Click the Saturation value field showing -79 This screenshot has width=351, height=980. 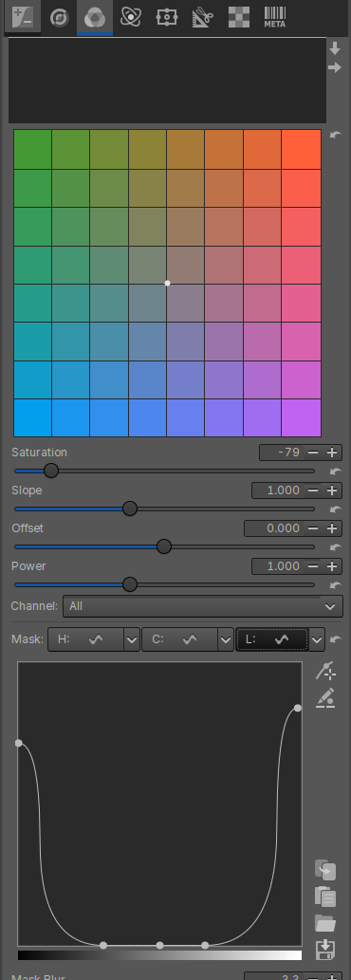point(283,453)
